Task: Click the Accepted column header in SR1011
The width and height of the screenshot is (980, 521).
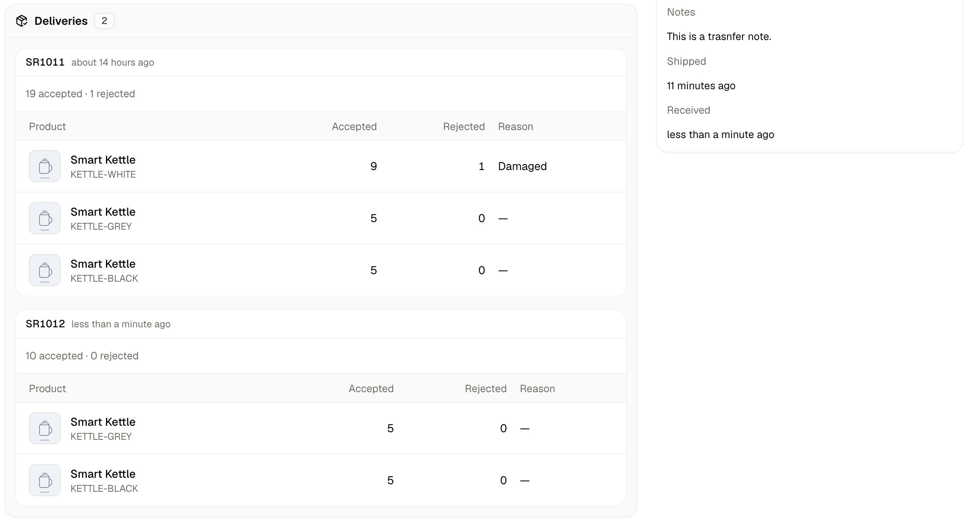Action: (x=354, y=126)
